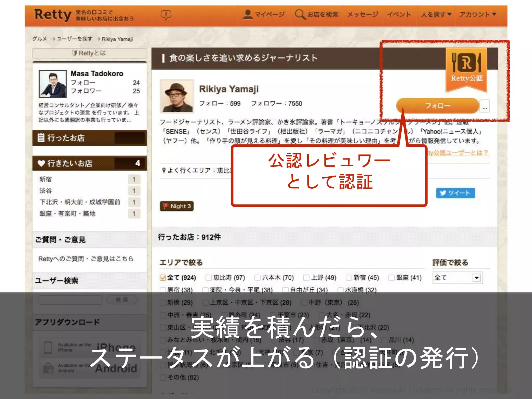Open Masa Tadokoro's profile photo
532x399 pixels.
(x=52, y=84)
